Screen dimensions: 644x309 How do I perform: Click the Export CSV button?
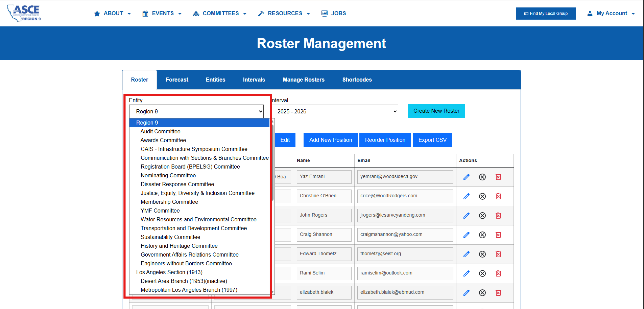point(432,140)
